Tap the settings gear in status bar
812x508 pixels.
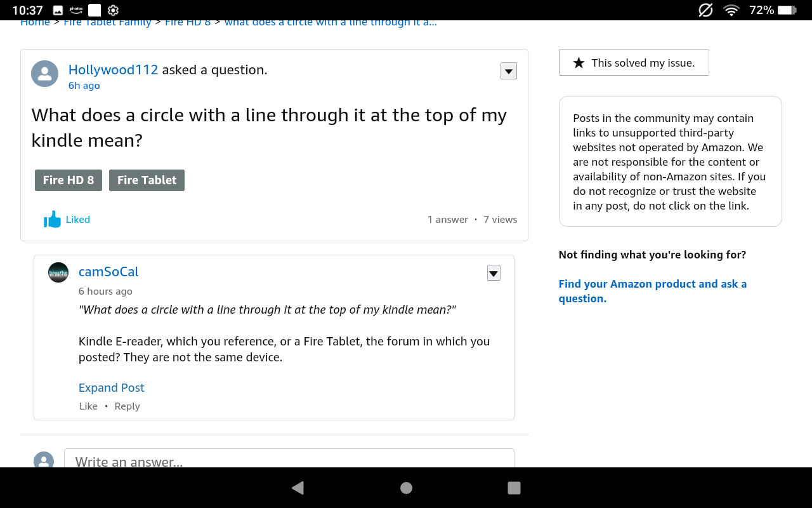(114, 10)
